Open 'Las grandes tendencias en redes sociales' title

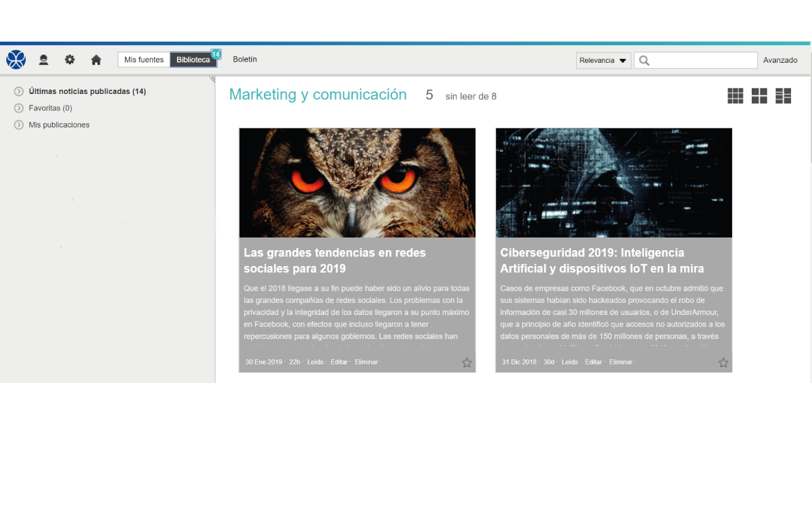point(335,260)
